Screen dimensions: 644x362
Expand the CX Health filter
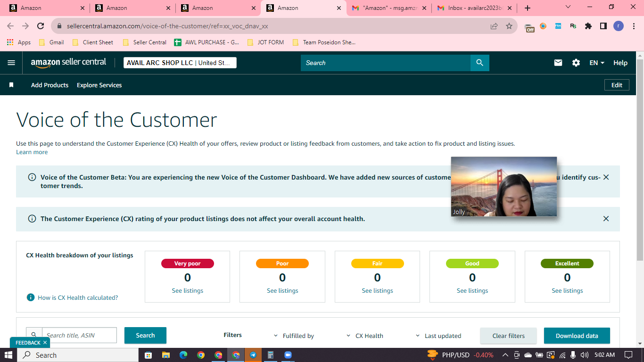(x=365, y=336)
